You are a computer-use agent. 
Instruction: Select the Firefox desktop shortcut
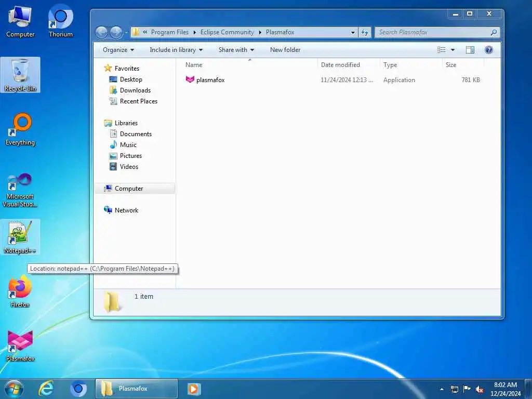[x=20, y=291]
